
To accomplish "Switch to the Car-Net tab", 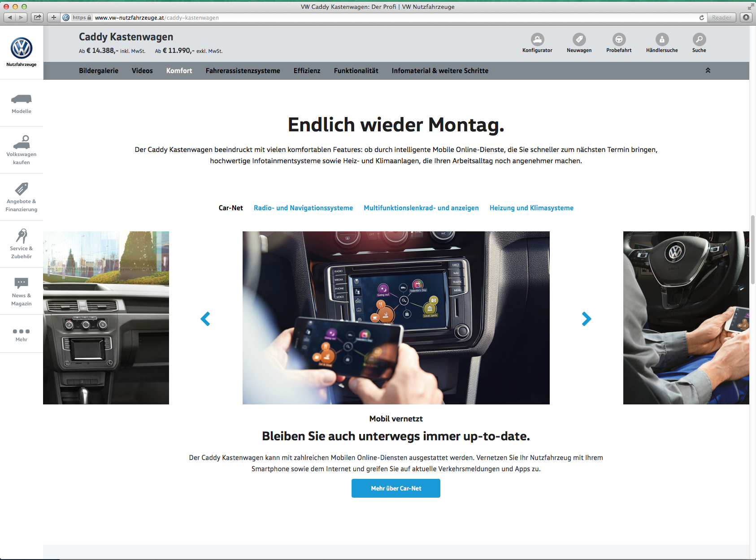I will (231, 208).
